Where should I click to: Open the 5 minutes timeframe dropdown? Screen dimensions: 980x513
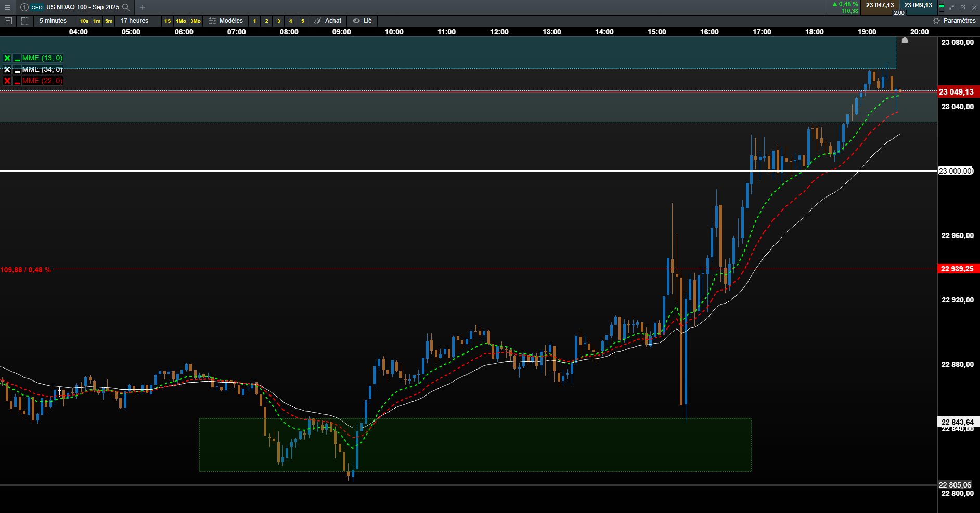click(x=53, y=21)
